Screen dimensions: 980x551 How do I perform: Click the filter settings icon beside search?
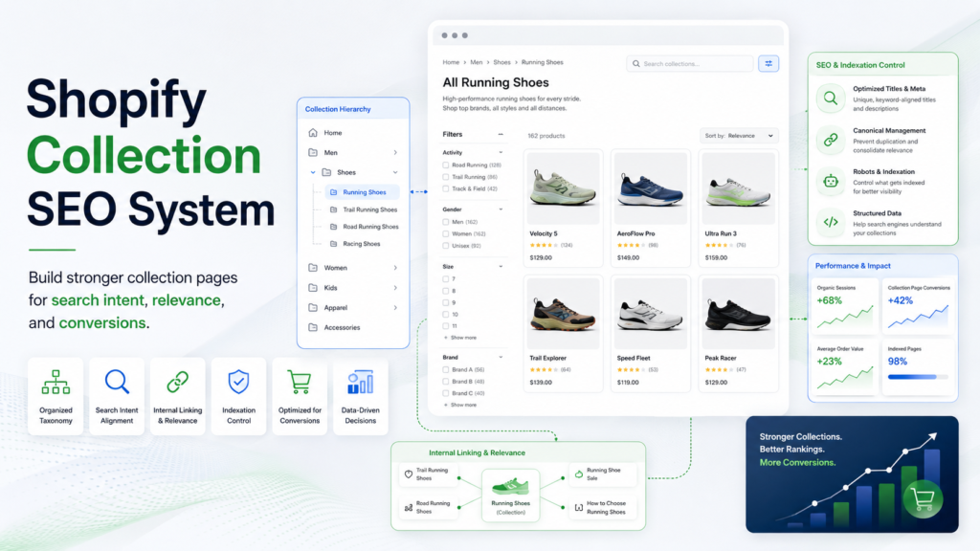768,64
